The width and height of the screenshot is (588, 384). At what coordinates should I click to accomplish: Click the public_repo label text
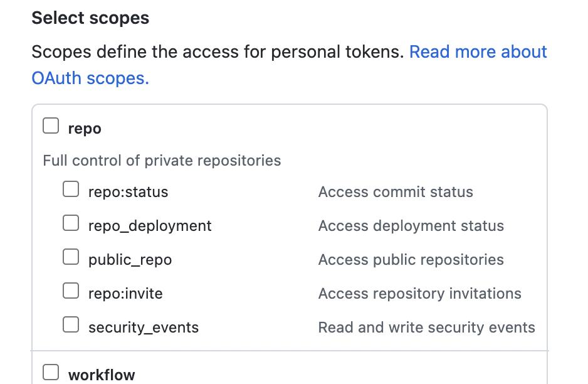[x=130, y=260]
